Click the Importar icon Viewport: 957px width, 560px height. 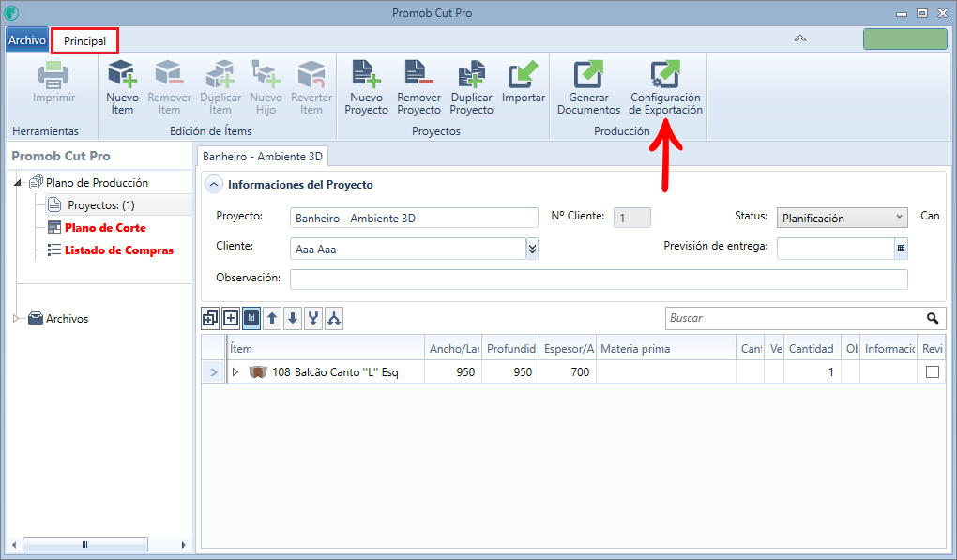tap(523, 75)
